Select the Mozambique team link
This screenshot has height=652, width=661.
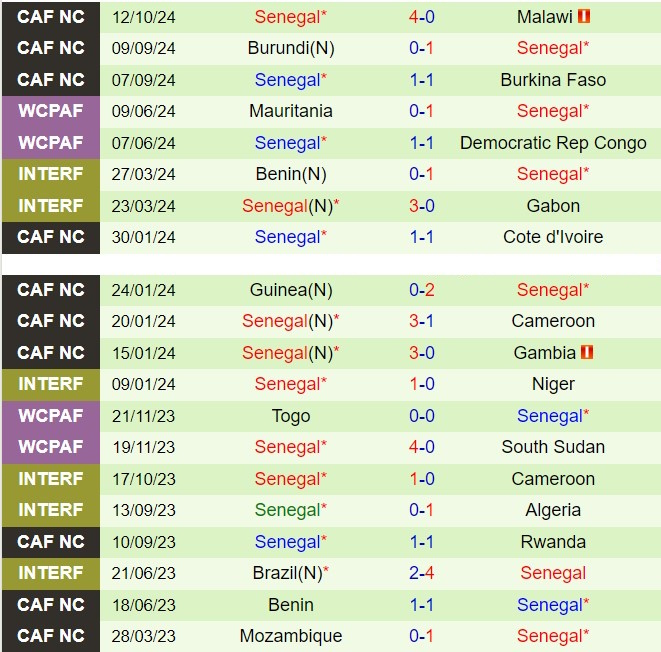coord(290,636)
